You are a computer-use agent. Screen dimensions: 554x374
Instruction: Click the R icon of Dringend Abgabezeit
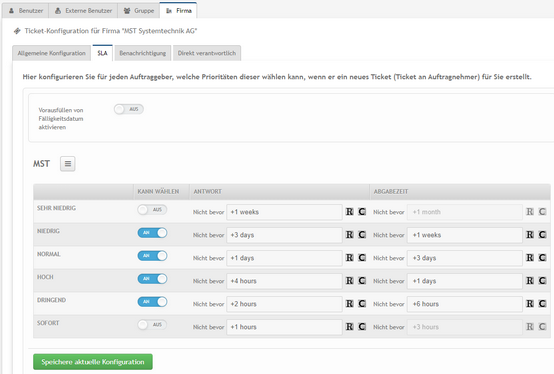tap(530, 303)
